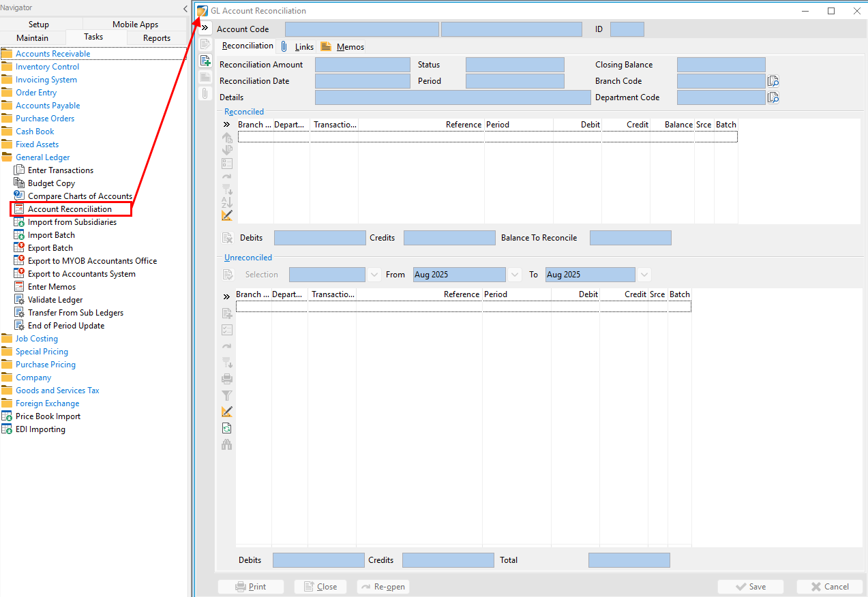Click the Print button

(251, 587)
